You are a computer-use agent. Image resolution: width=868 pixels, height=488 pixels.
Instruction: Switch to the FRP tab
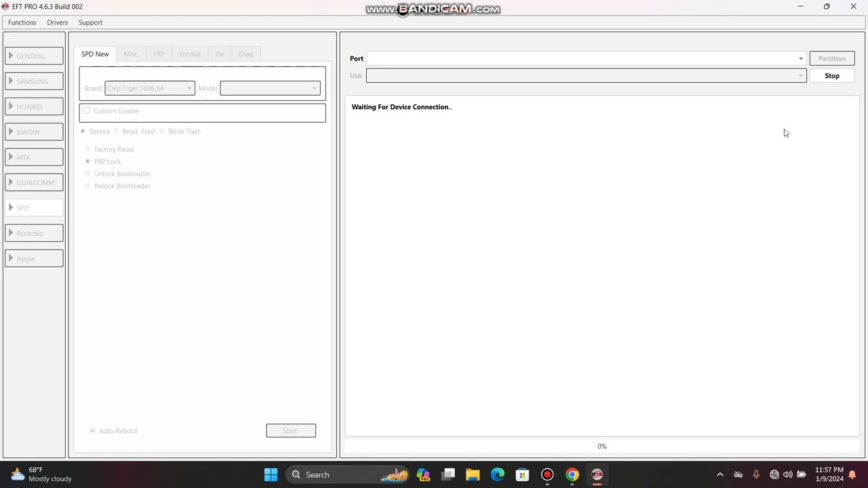tap(159, 54)
